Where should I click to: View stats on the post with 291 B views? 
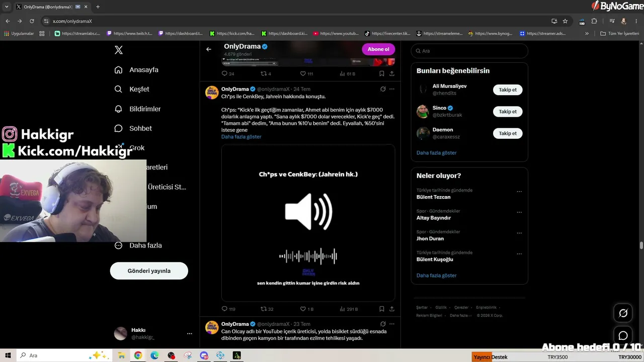[348, 309]
